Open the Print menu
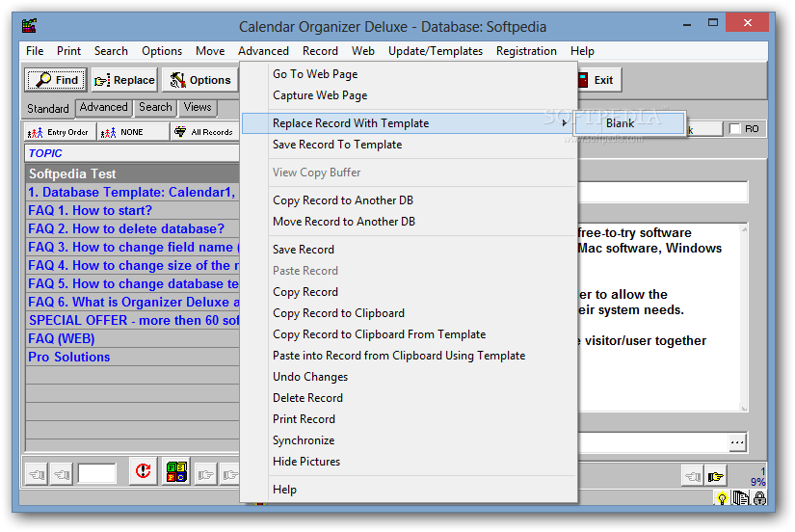 pyautogui.click(x=68, y=51)
